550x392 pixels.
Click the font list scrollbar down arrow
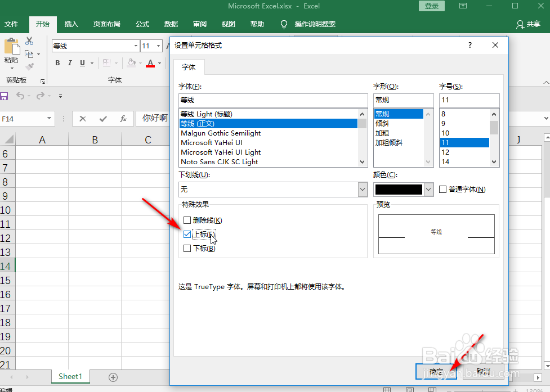363,162
